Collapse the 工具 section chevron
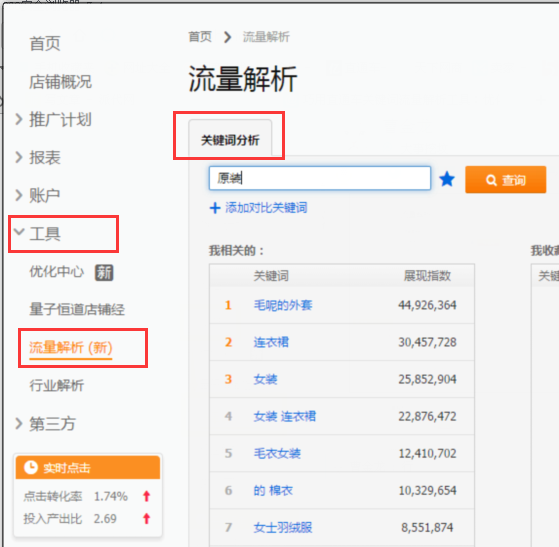 click(x=19, y=232)
